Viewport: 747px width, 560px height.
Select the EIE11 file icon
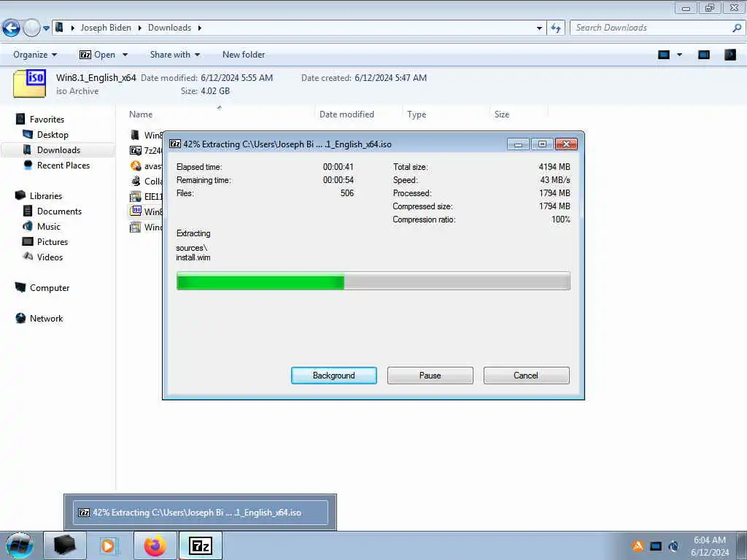[x=136, y=196]
